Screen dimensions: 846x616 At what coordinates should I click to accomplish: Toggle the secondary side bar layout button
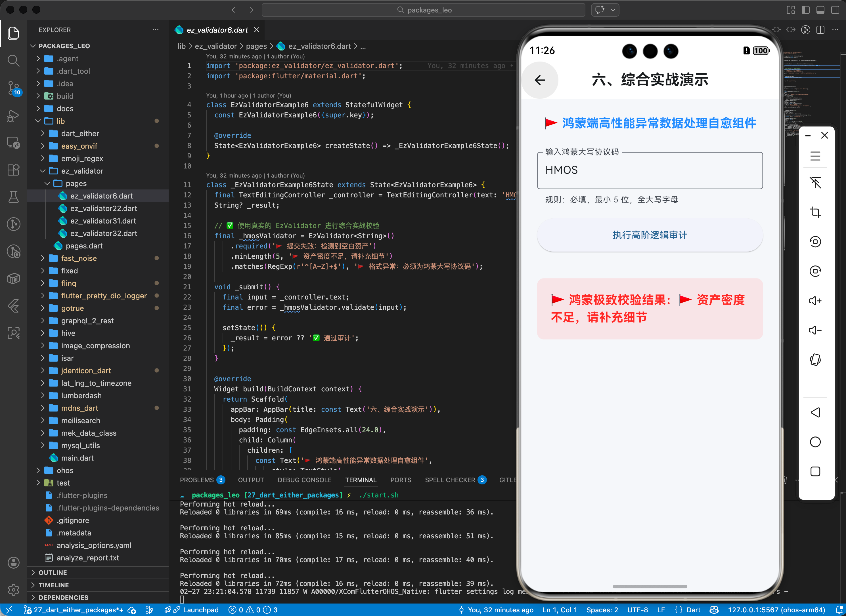coord(835,10)
